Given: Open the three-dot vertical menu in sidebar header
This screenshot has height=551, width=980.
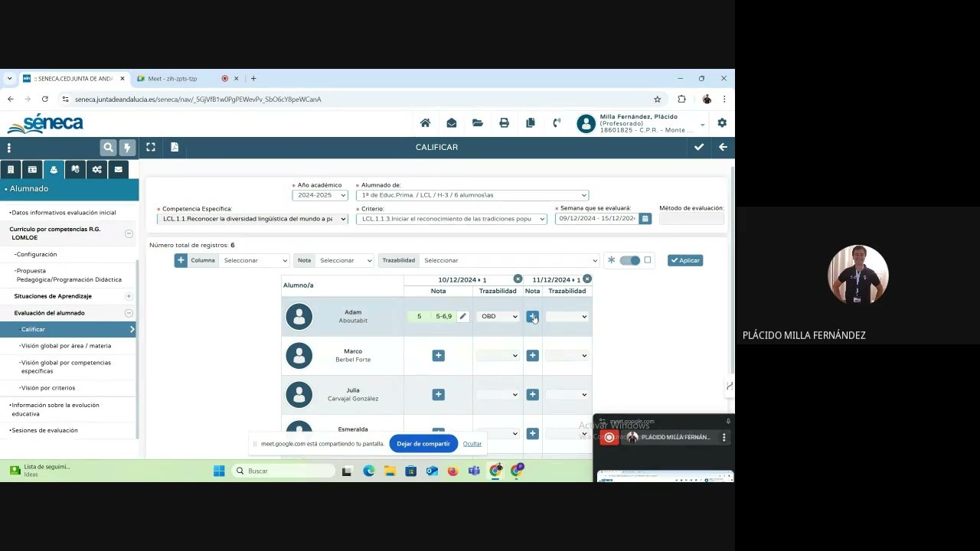Looking at the screenshot, I should click(x=9, y=148).
